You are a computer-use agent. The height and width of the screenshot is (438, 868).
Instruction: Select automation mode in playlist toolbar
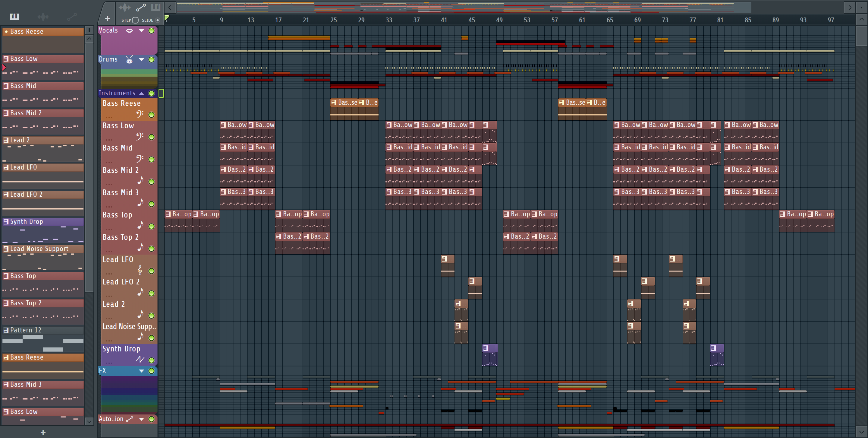coord(141,8)
